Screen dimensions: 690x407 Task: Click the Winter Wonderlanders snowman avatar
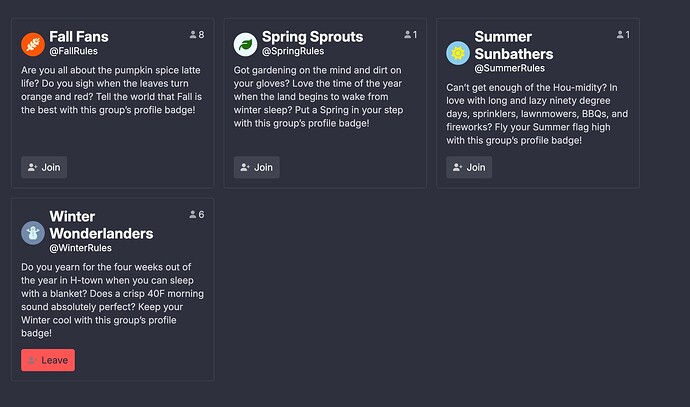click(x=33, y=232)
